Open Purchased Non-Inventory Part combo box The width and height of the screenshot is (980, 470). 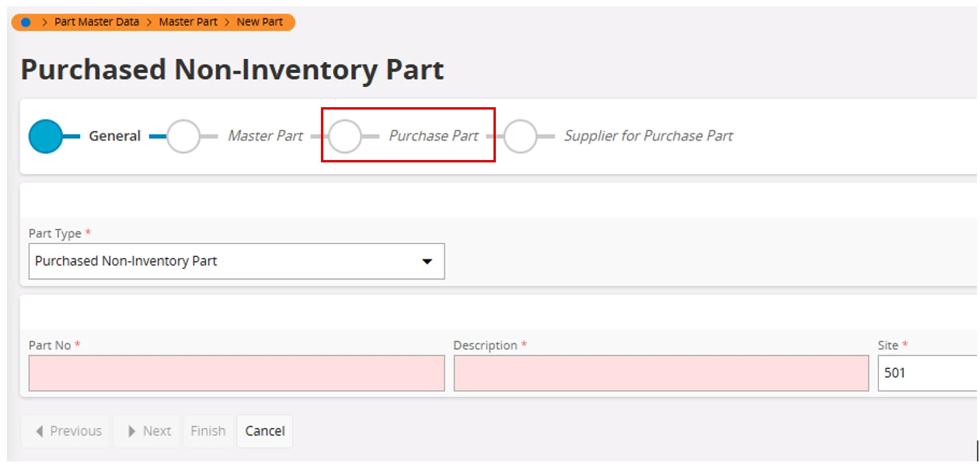tap(236, 261)
